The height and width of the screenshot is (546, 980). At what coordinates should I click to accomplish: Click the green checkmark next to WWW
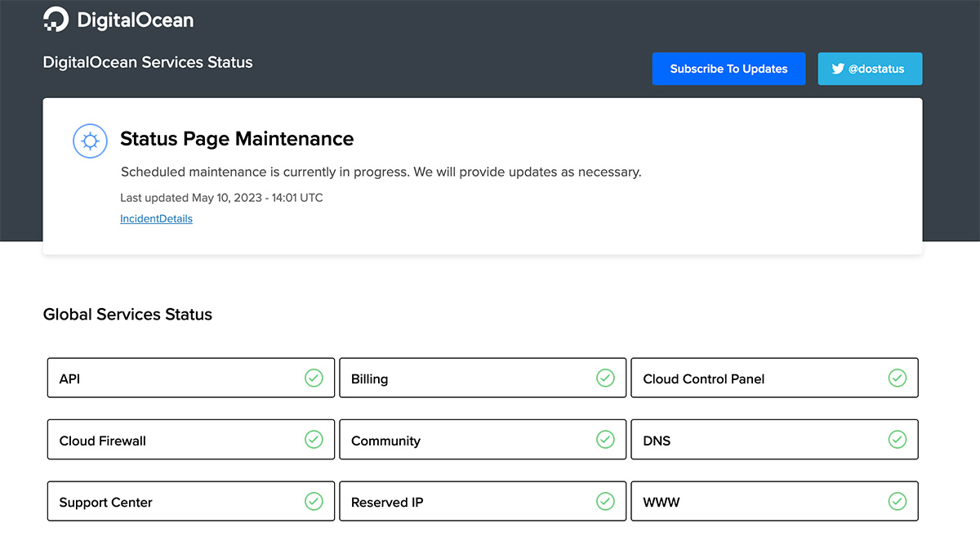pyautogui.click(x=898, y=500)
